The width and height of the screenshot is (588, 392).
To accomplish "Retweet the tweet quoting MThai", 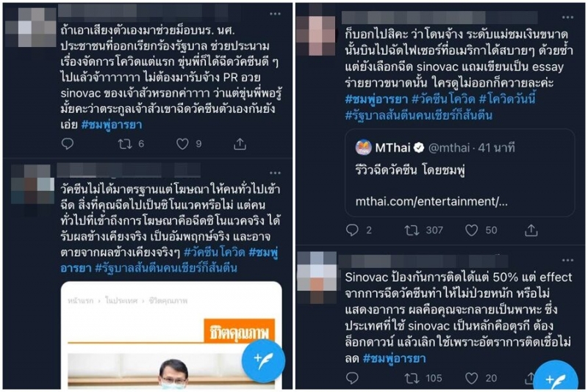I will tap(412, 230).
